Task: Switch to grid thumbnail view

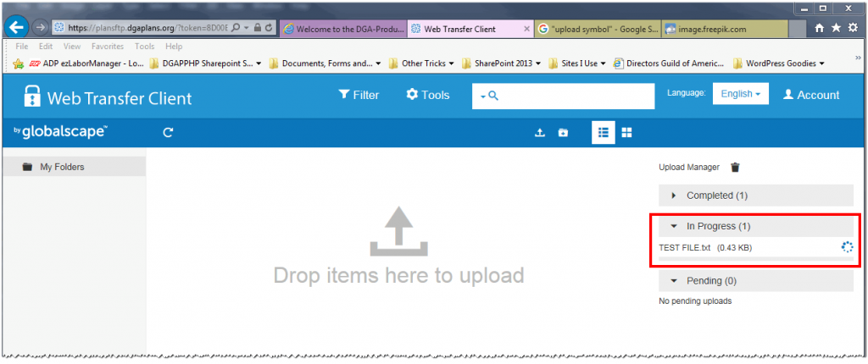Action: pos(627,133)
